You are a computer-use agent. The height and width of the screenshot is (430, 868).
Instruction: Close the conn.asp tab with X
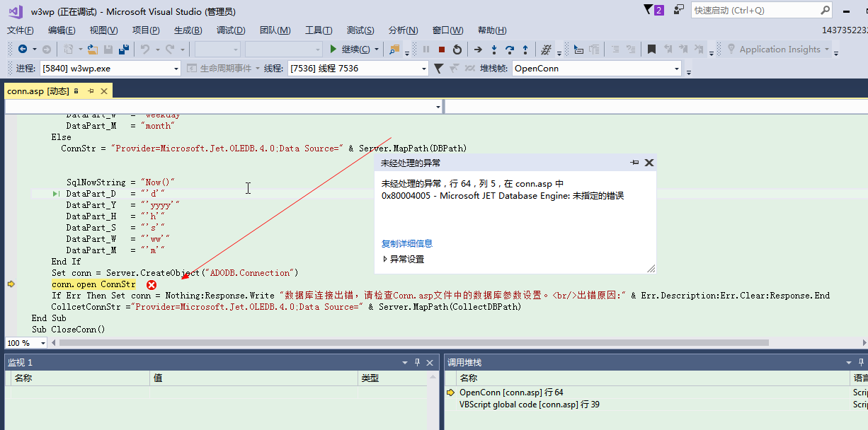(x=104, y=91)
